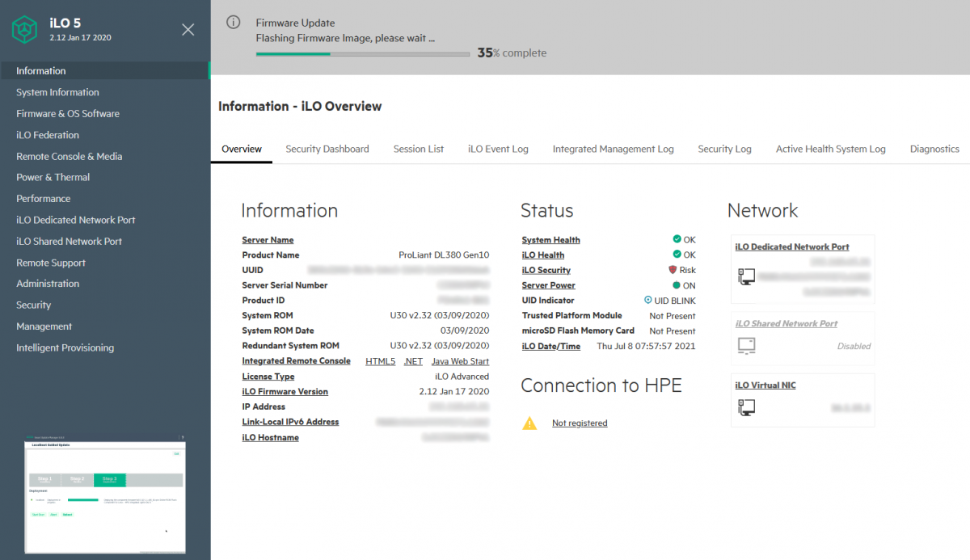Click the green Server Power ON icon
The image size is (970, 560).
[x=677, y=285]
